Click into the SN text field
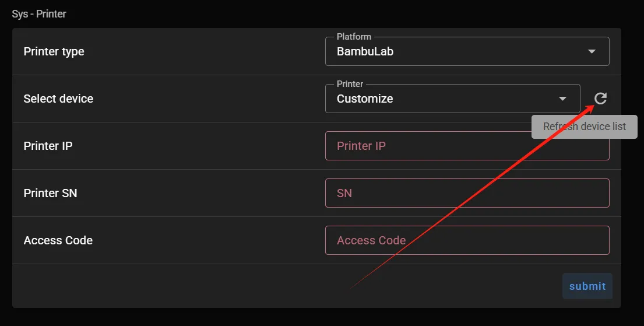The height and width of the screenshot is (326, 644). click(x=466, y=193)
